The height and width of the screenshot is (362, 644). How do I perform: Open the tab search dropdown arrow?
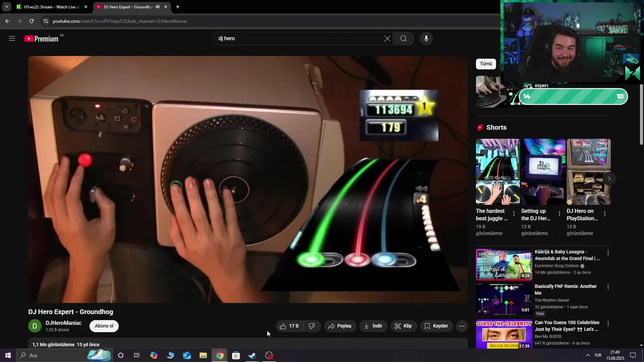tap(7, 7)
